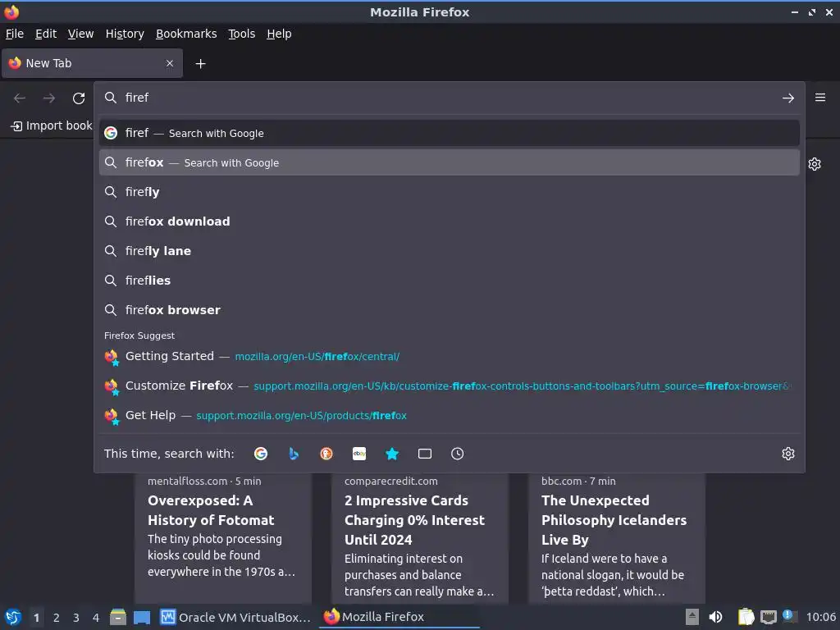840x630 pixels.
Task: Click the show desktop taskbar icon
Action: coord(142,617)
